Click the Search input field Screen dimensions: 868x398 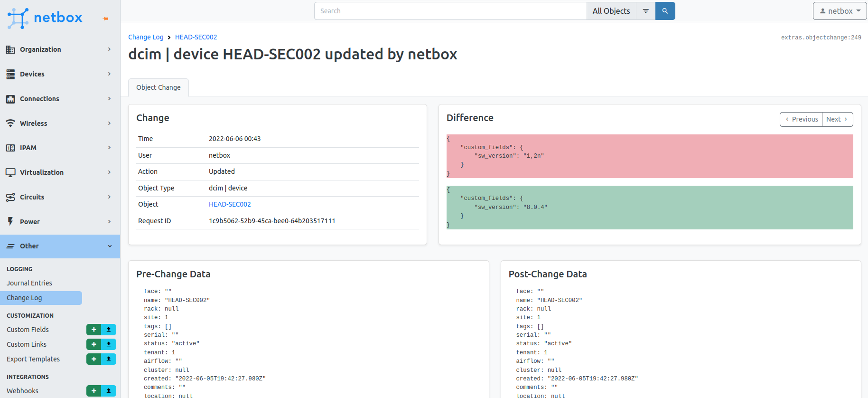click(x=450, y=11)
